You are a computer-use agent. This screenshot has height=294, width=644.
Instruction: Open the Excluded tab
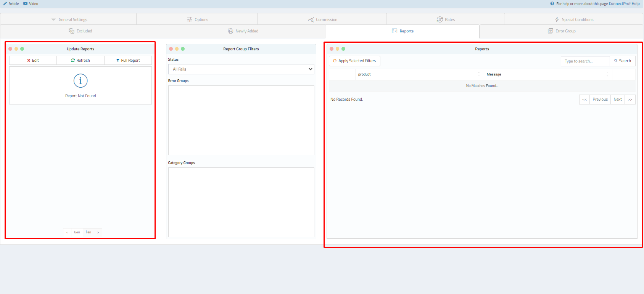tap(80, 31)
